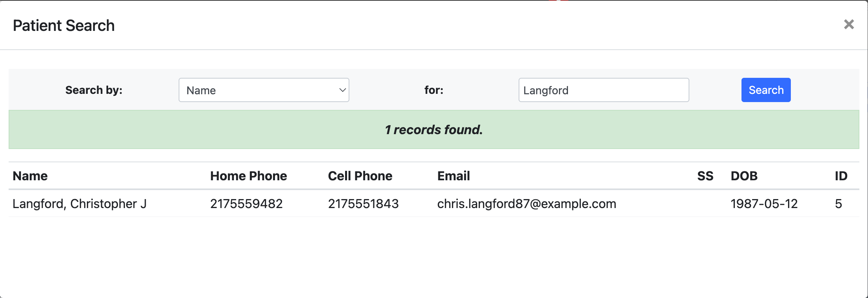Close the Patient Search dialog
Screen dimensions: 868x298
pos(848,25)
